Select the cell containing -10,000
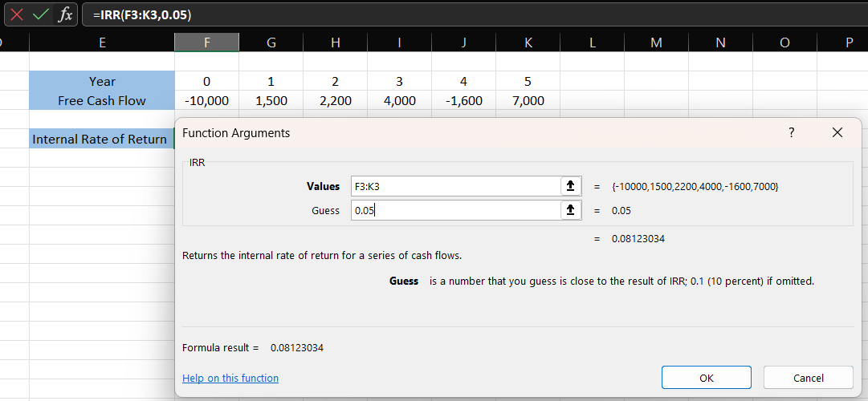The height and width of the screenshot is (401, 868). (206, 100)
